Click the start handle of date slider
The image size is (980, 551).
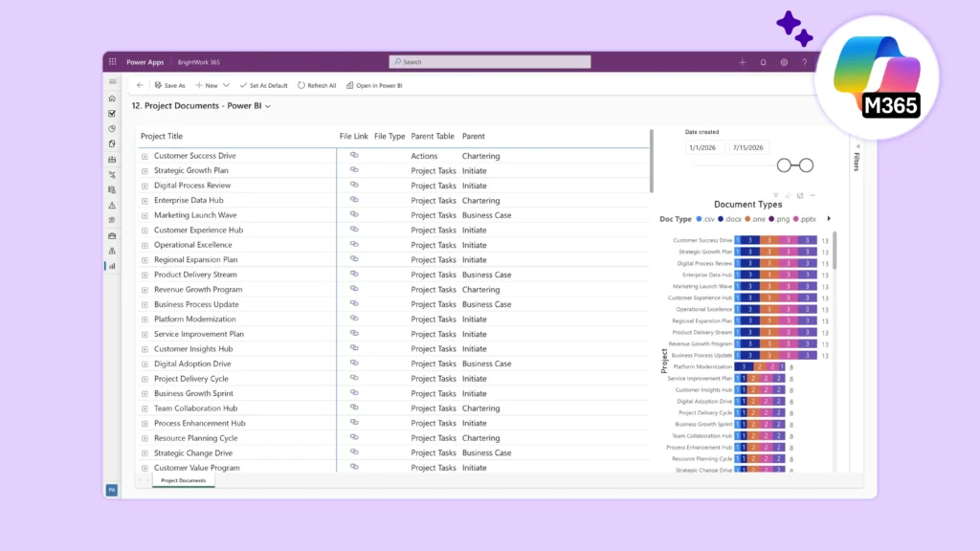pyautogui.click(x=784, y=165)
